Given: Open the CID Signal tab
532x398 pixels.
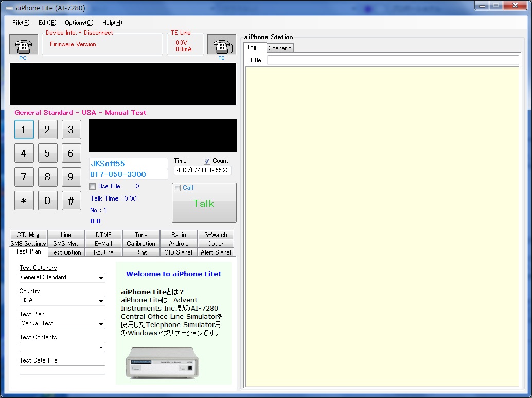Looking at the screenshot, I should pyautogui.click(x=179, y=252).
